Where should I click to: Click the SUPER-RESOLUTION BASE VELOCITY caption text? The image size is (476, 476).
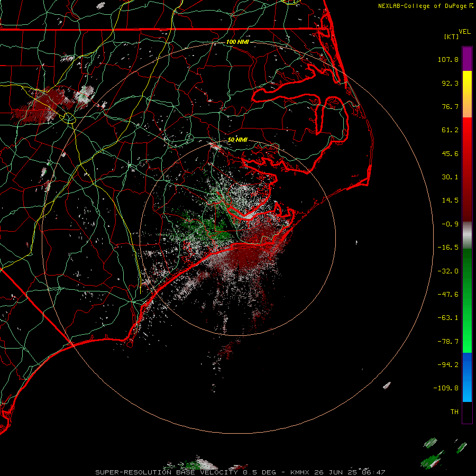[x=168, y=472]
